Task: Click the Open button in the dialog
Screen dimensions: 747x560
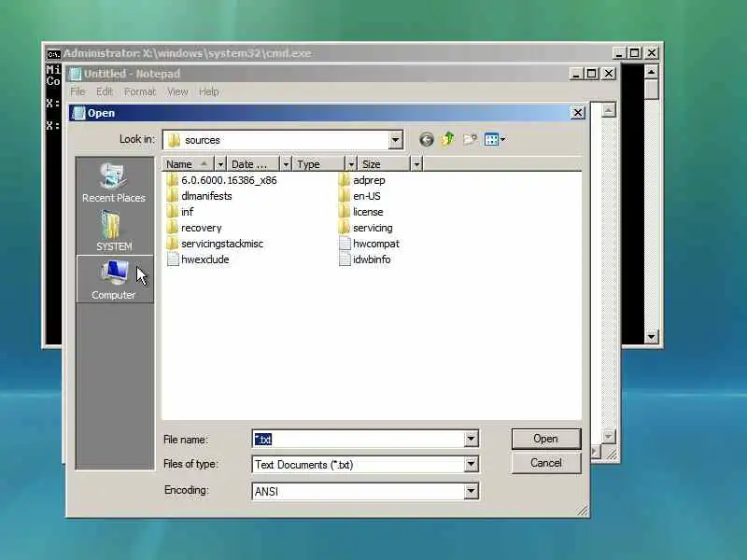Action: pos(546,439)
